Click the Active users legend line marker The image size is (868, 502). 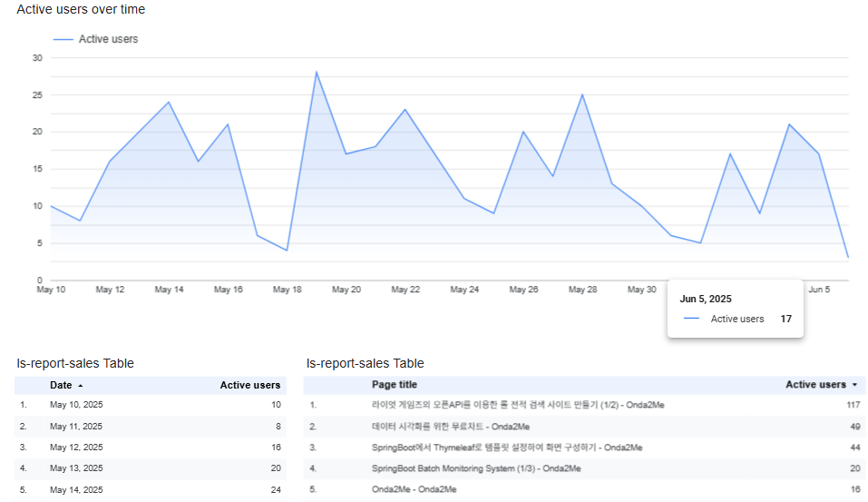pos(63,39)
